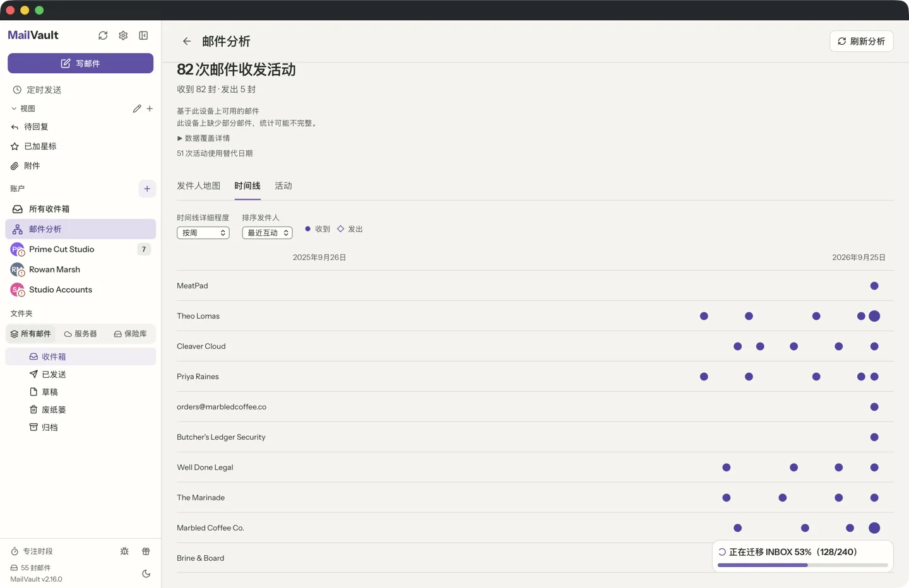
Task: Click the orders@marbledcoffee.co timeline dot
Action: coord(874,407)
